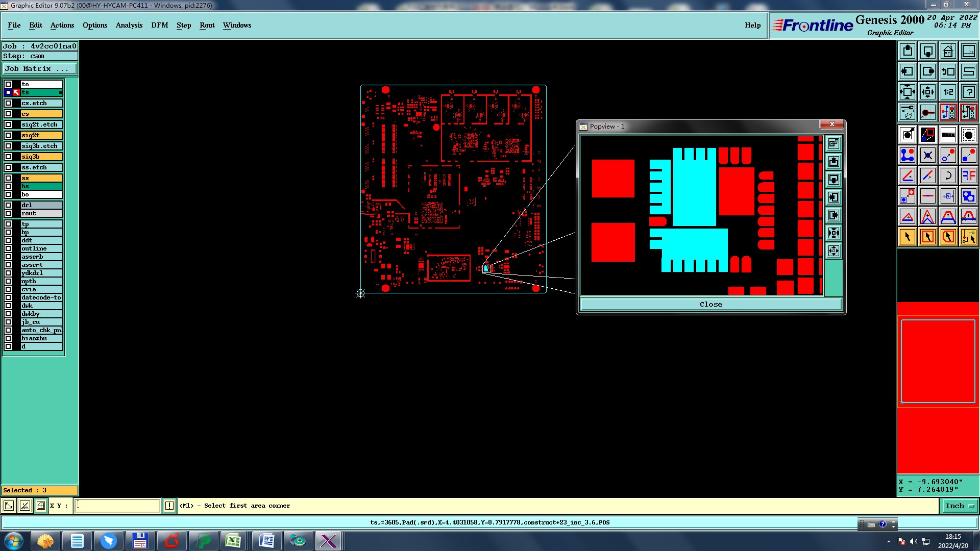
Task: Click the help question mark toolbar icon
Action: coord(968,92)
